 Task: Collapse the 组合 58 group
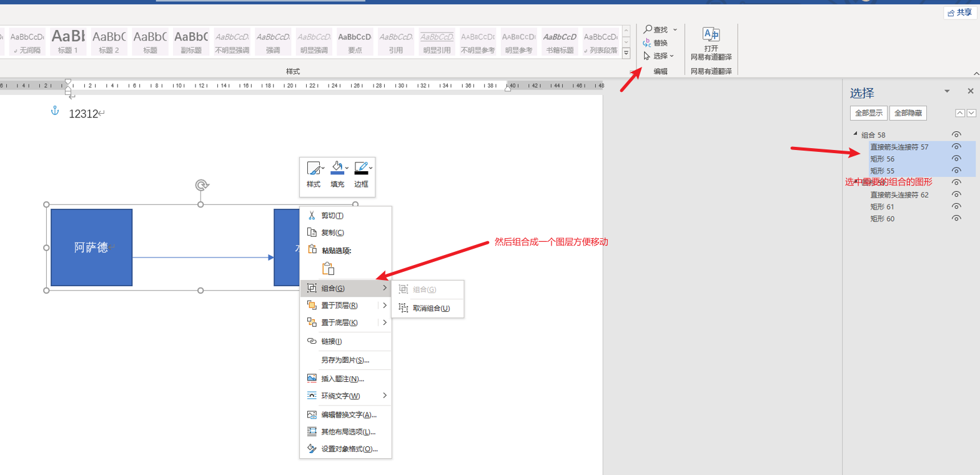(855, 134)
